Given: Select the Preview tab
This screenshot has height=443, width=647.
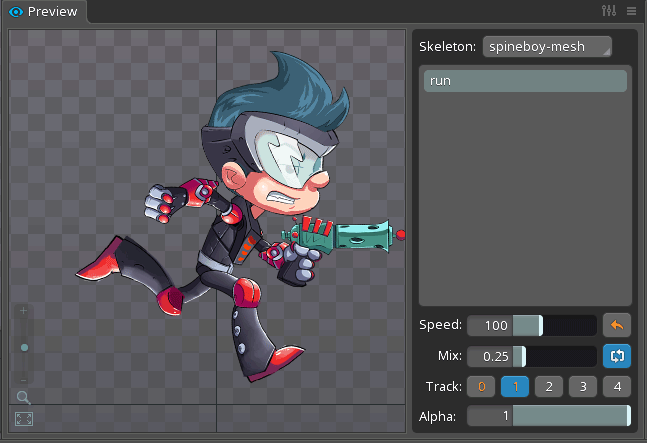Looking at the screenshot, I should 44,12.
